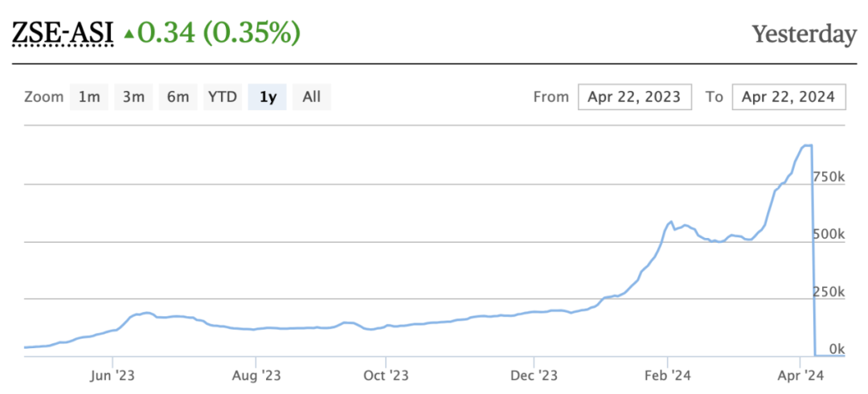Show All available chart history
This screenshot has height=394, width=868.
[312, 97]
